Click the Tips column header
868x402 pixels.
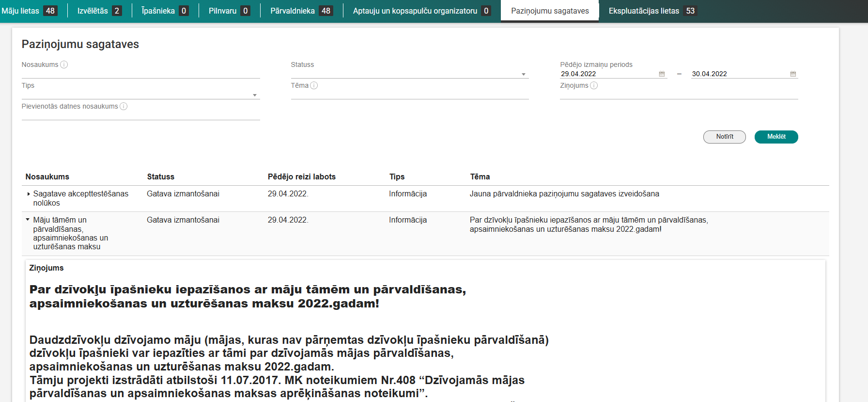(397, 177)
